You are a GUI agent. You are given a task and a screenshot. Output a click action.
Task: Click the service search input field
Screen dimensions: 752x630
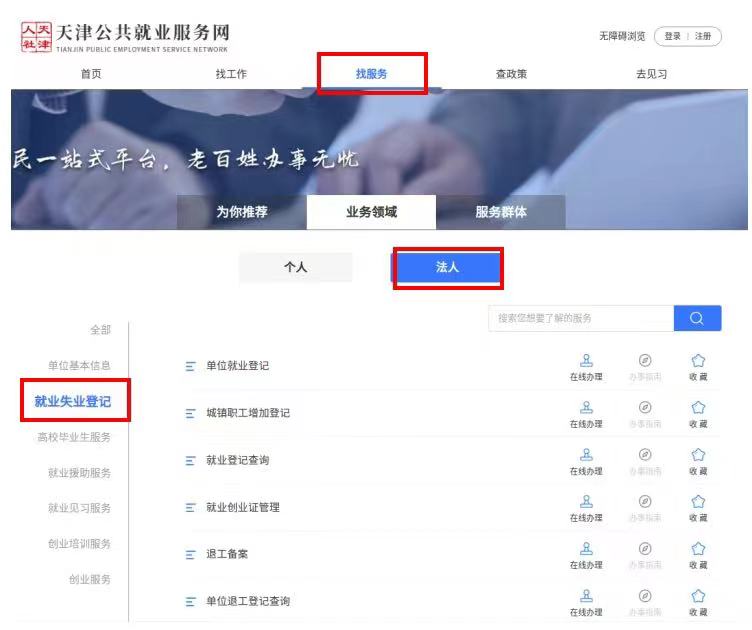coord(580,318)
